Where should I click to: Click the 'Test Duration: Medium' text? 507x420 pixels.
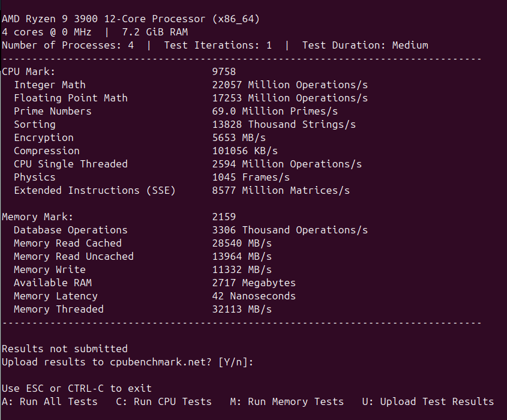click(365, 45)
